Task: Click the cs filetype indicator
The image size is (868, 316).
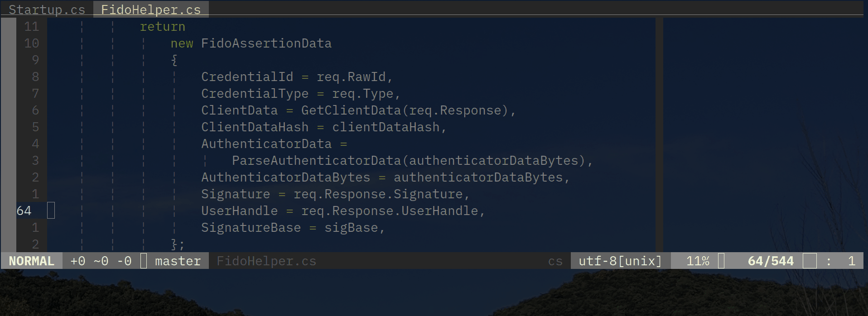Action: (x=555, y=261)
